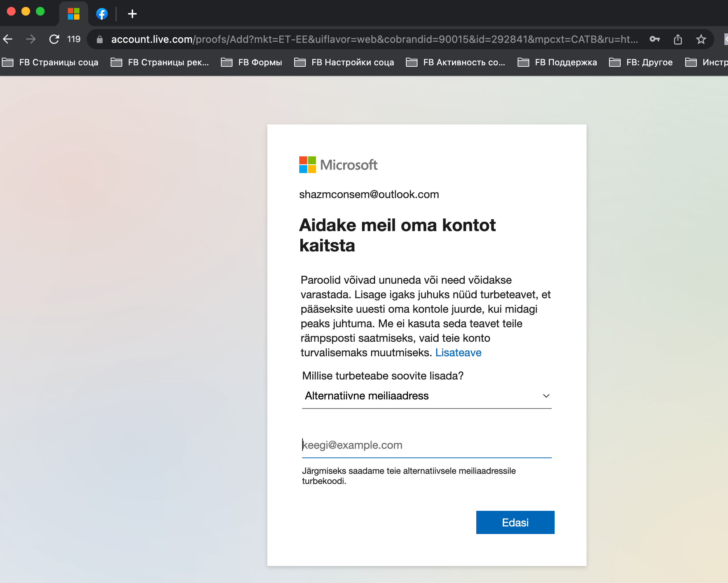The image size is (728, 583).
Task: Click the account.live.com address bar URL
Action: [x=374, y=39]
